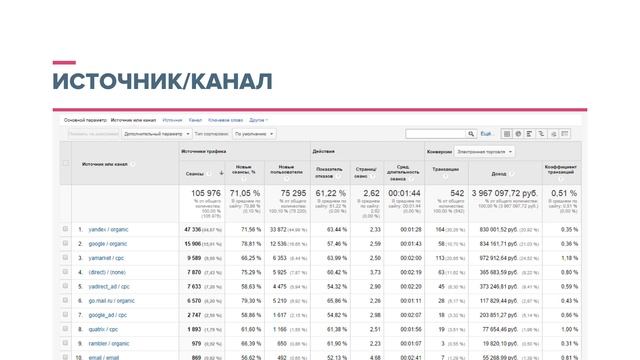Switch to comparison view icon
Viewport: 640px width, 360px height.
(541, 134)
